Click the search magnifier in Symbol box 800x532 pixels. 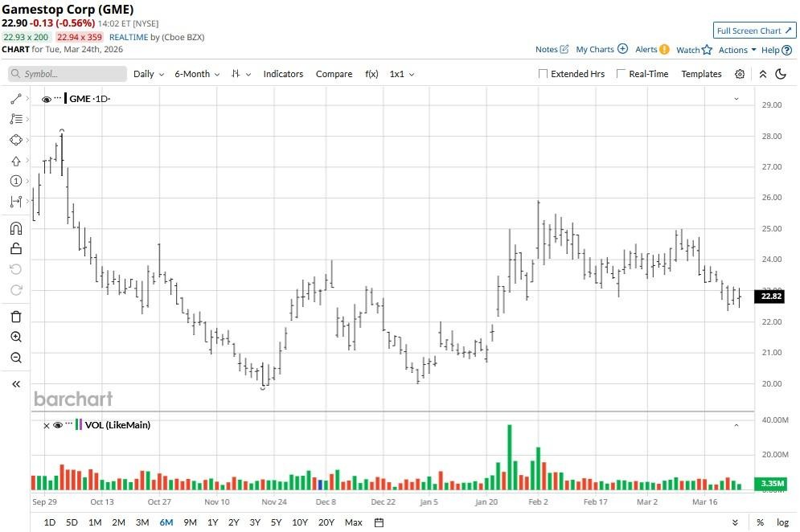16,74
